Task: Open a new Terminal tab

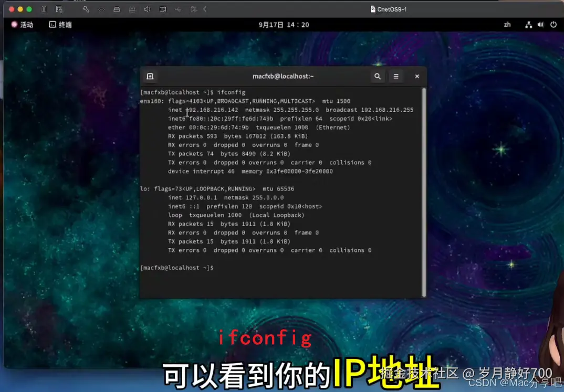Action: pyautogui.click(x=150, y=76)
